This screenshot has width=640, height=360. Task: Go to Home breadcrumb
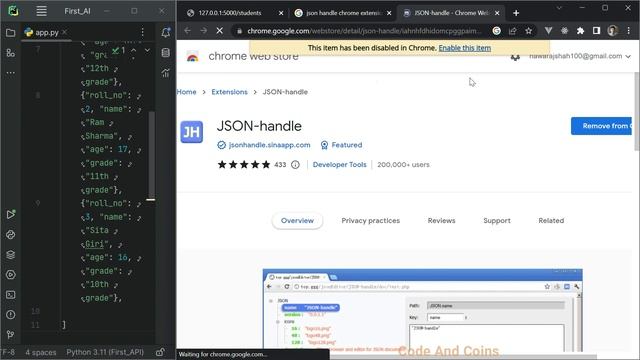pos(186,92)
